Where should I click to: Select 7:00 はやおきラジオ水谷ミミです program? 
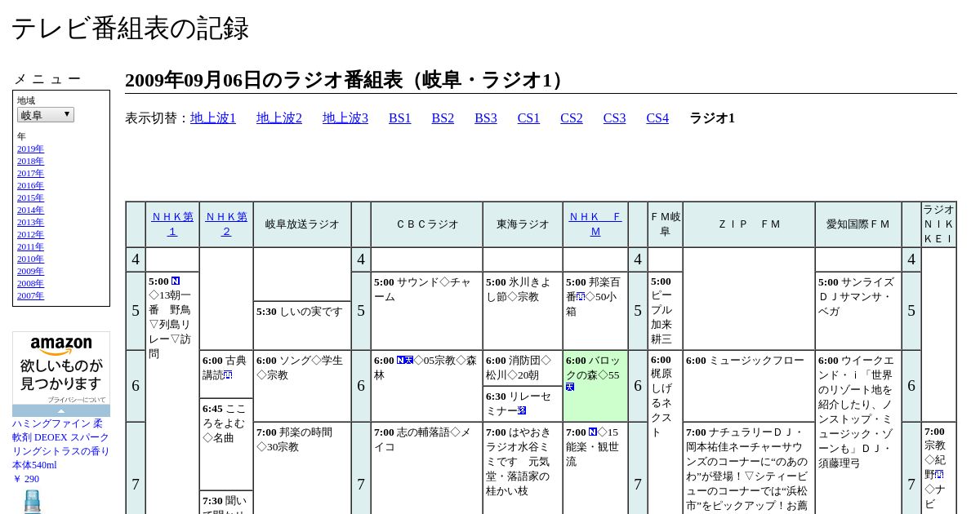[523, 468]
